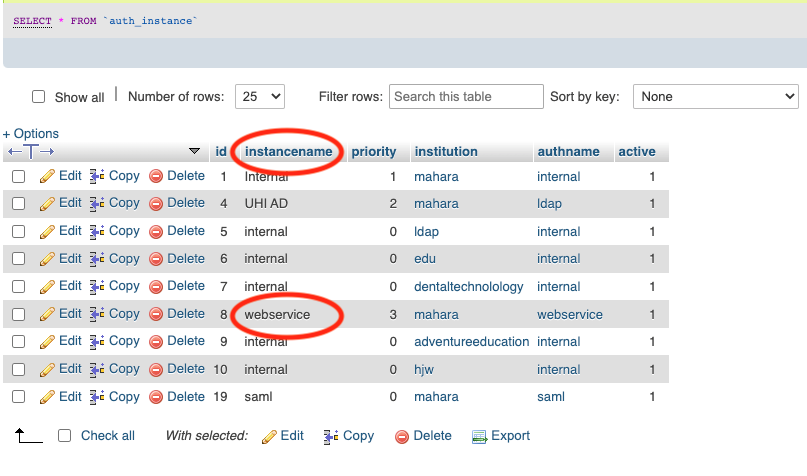Screen dimensions: 807x476
Task: Open the Sort by key dropdown
Action: click(716, 97)
